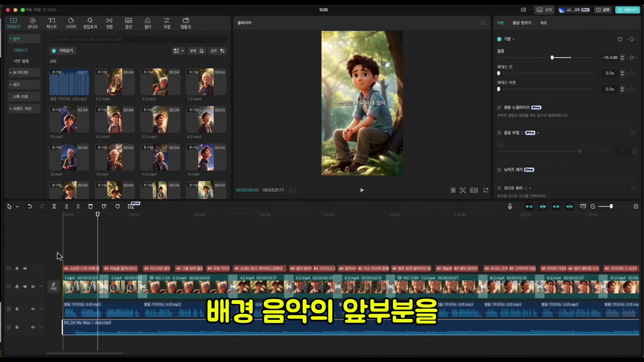Enable 오디오 분리 checkbox
The width and height of the screenshot is (644, 362).
coord(499,188)
